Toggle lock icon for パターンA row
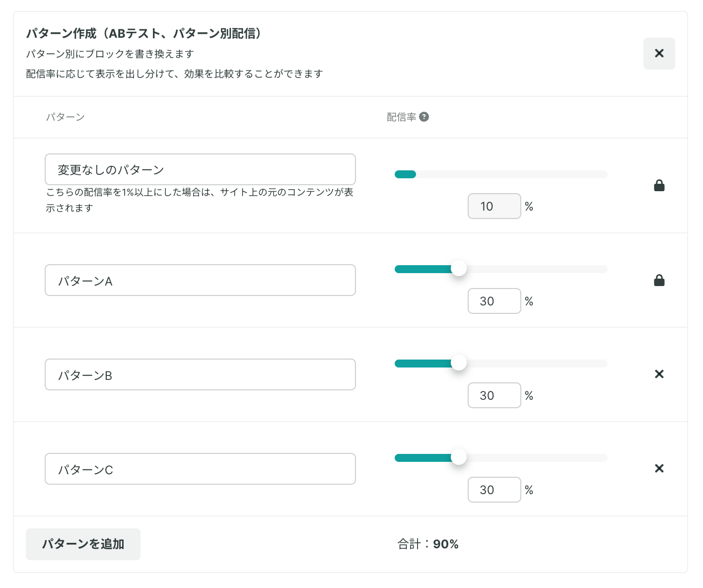This screenshot has height=588, width=703. pyautogui.click(x=659, y=281)
